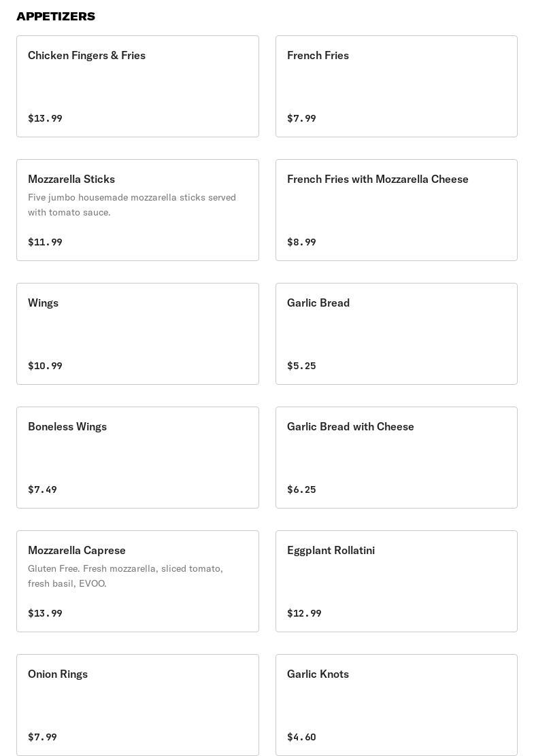This screenshot has width=534, height=756.
Task: Open French Fries with Mozzarella Cheese
Action: 396,210
